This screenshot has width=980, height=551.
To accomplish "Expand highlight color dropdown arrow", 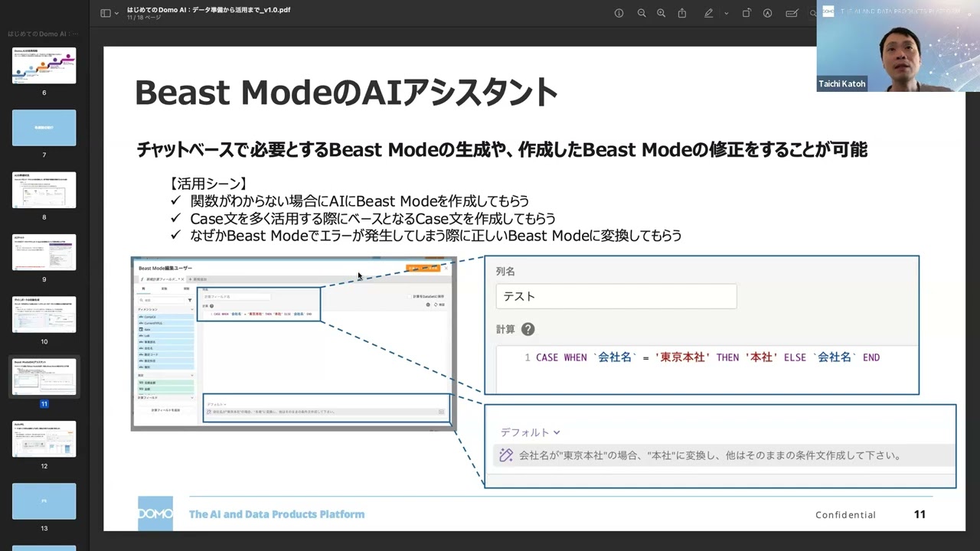I will (x=726, y=13).
